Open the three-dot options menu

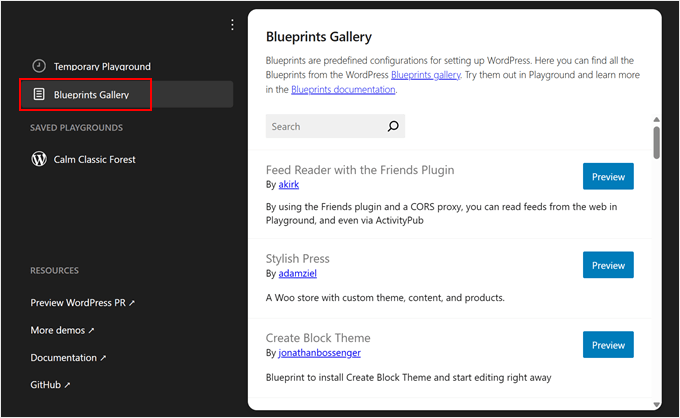point(232,24)
